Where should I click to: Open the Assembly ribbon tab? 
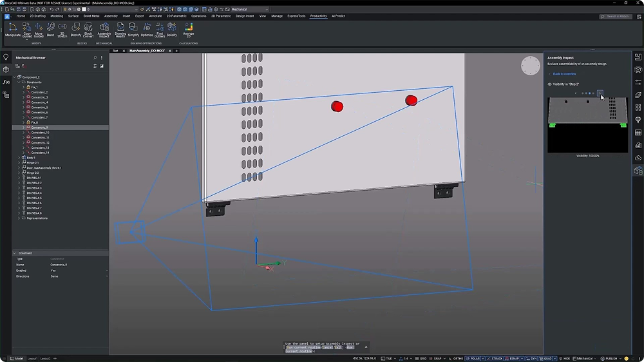[111, 16]
